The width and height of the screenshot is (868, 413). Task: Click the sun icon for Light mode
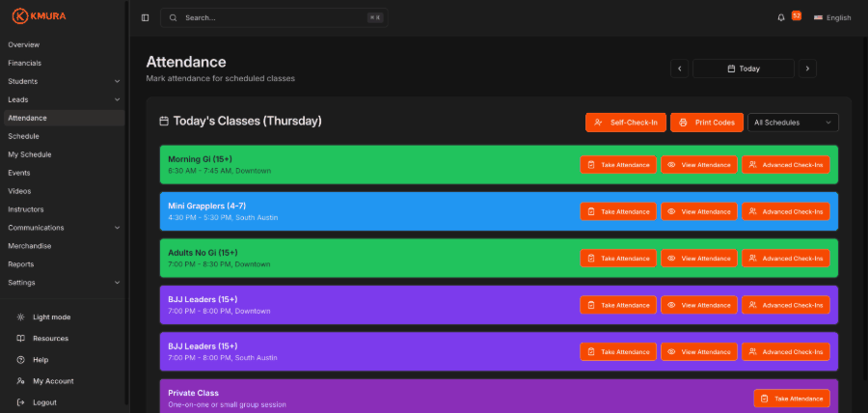20,317
